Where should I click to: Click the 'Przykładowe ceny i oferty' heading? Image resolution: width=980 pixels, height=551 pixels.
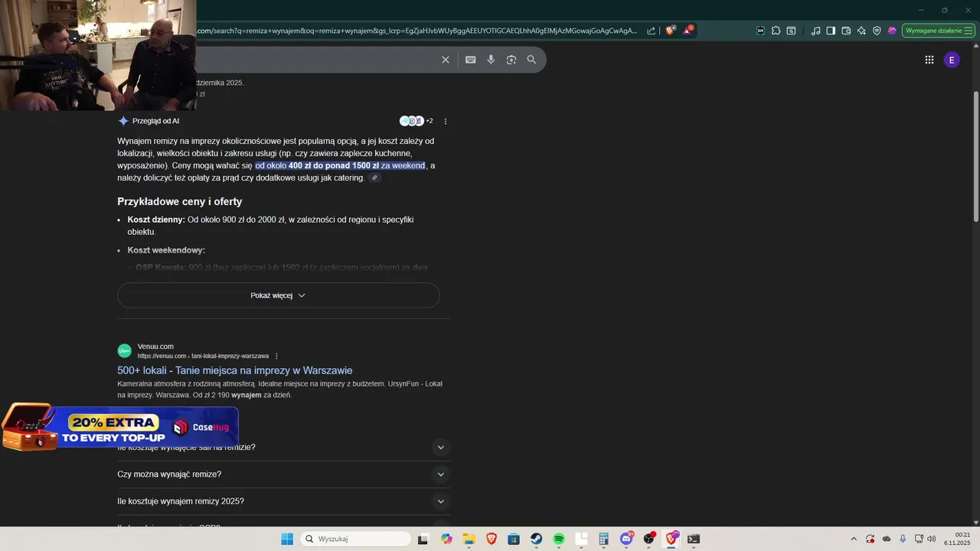180,202
